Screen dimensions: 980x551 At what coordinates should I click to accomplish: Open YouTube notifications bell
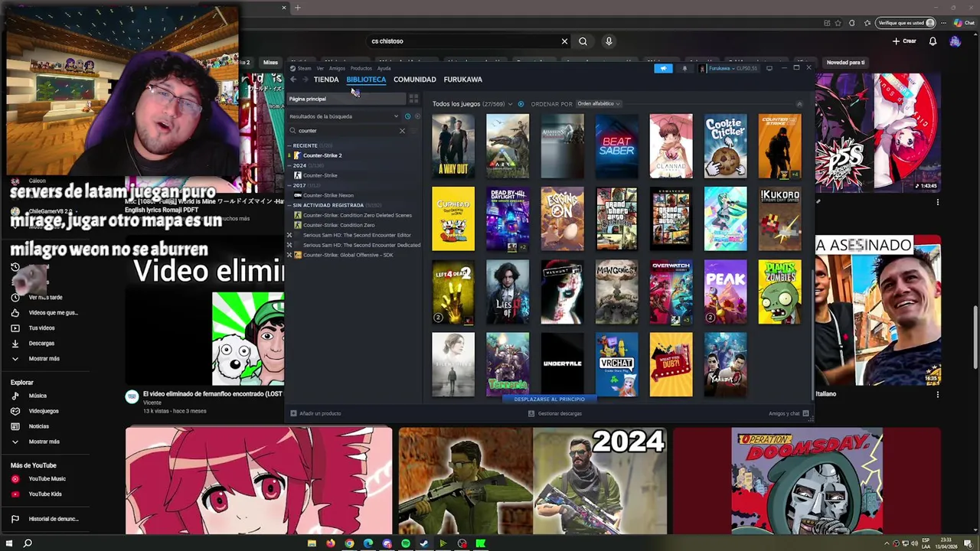933,41
